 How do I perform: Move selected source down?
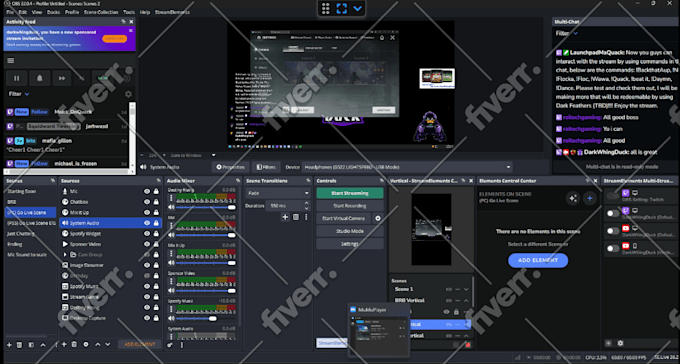(x=108, y=344)
